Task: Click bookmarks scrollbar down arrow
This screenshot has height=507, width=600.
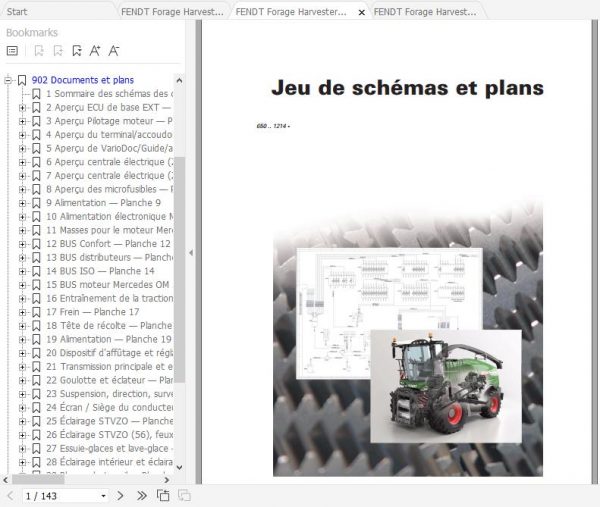Action: coord(179,467)
